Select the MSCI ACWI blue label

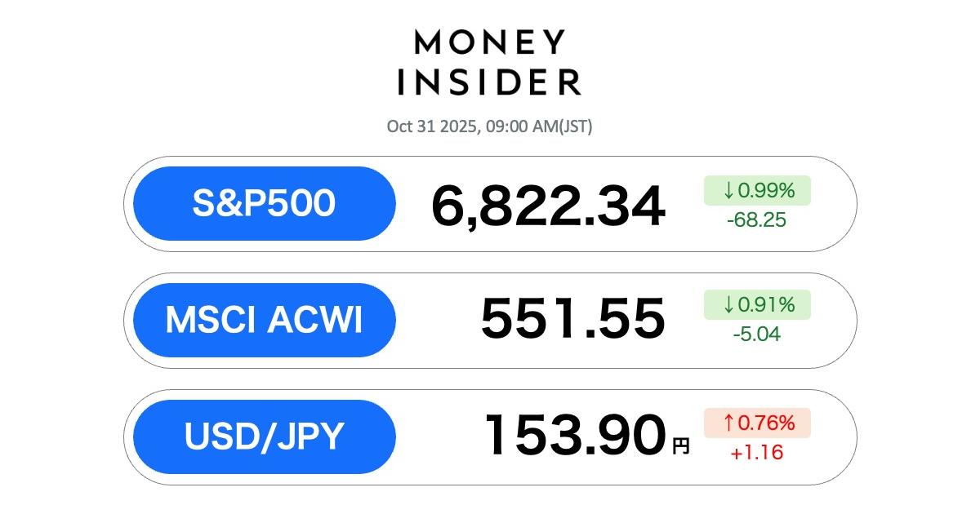tap(264, 321)
